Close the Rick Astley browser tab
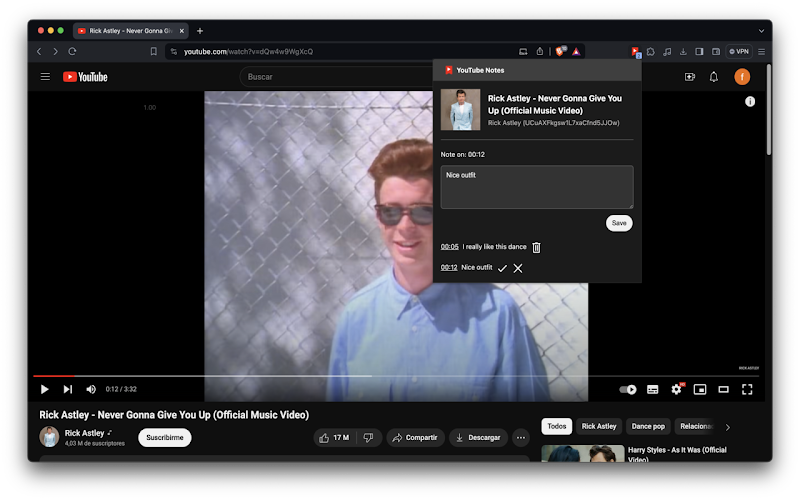 [x=182, y=31]
